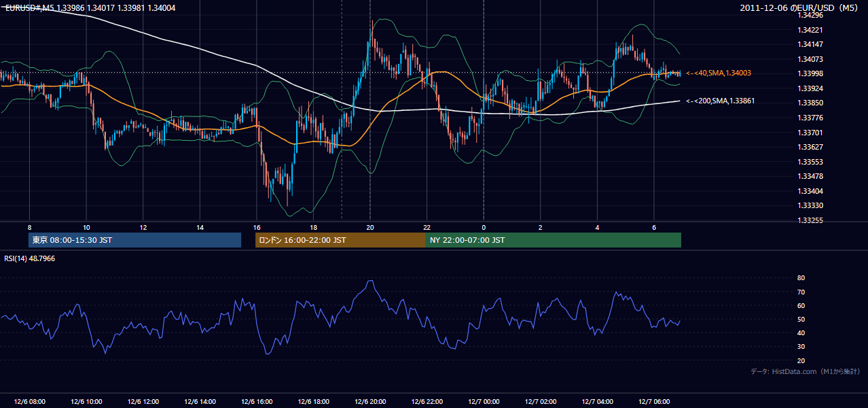Click bottom time label 12/6 08:00
Screen dimensions: 868x408
(29, 402)
